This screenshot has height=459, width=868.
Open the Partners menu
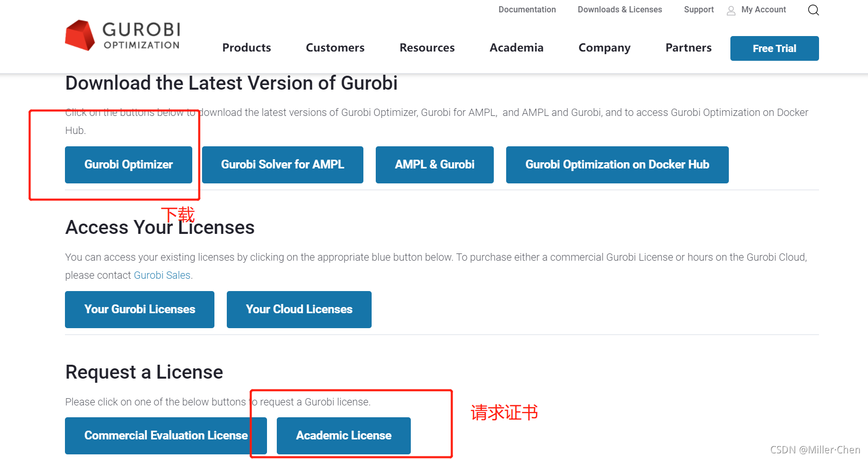(688, 47)
